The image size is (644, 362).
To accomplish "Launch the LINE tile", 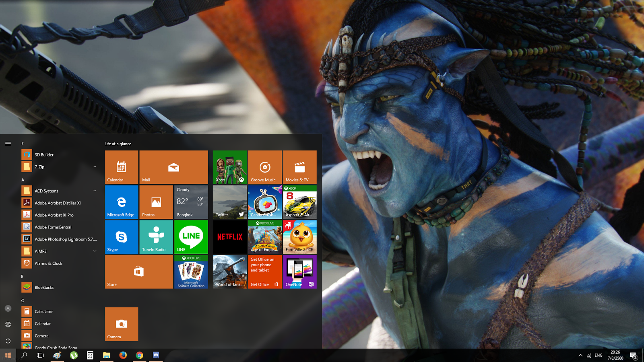I will 191,237.
